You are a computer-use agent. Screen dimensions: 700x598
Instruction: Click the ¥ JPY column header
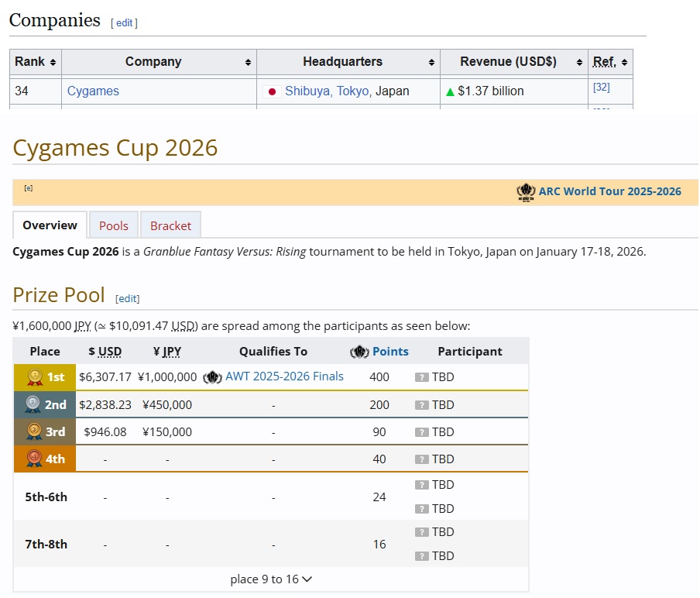click(167, 352)
